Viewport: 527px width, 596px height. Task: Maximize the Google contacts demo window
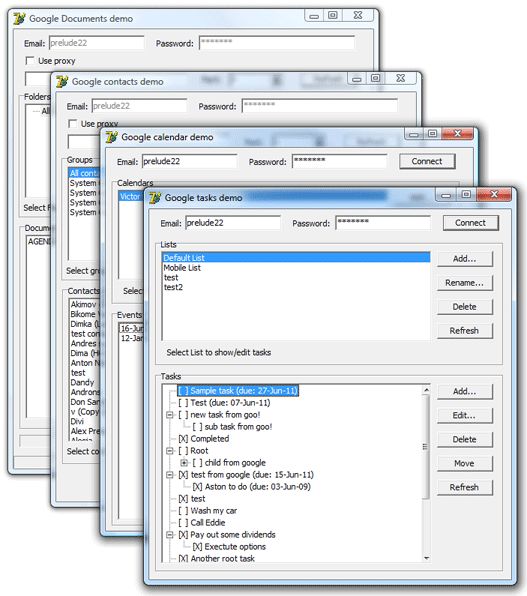point(375,78)
